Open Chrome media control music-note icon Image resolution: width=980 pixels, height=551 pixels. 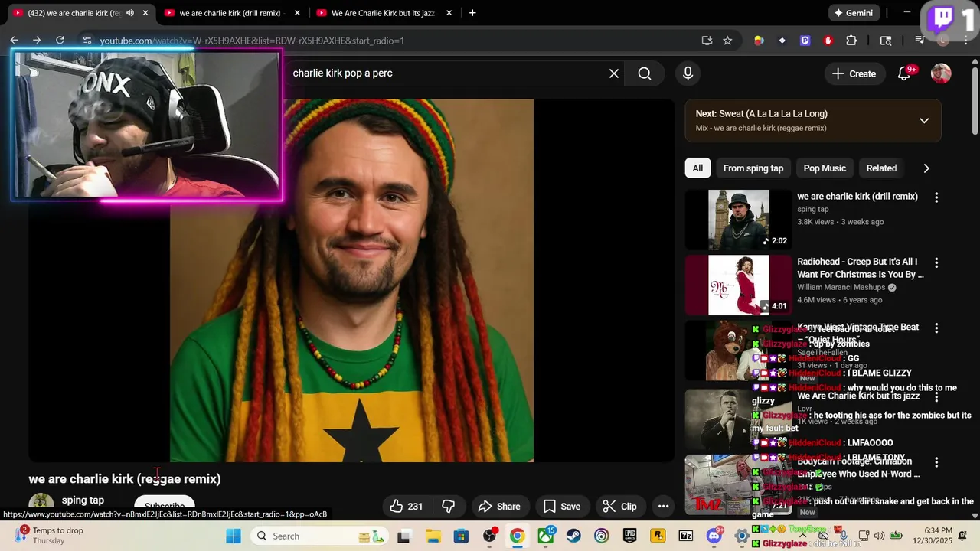pyautogui.click(x=921, y=41)
